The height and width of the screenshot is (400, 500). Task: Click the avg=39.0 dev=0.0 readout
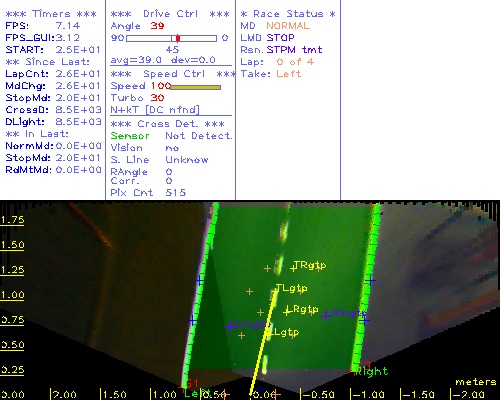[163, 60]
